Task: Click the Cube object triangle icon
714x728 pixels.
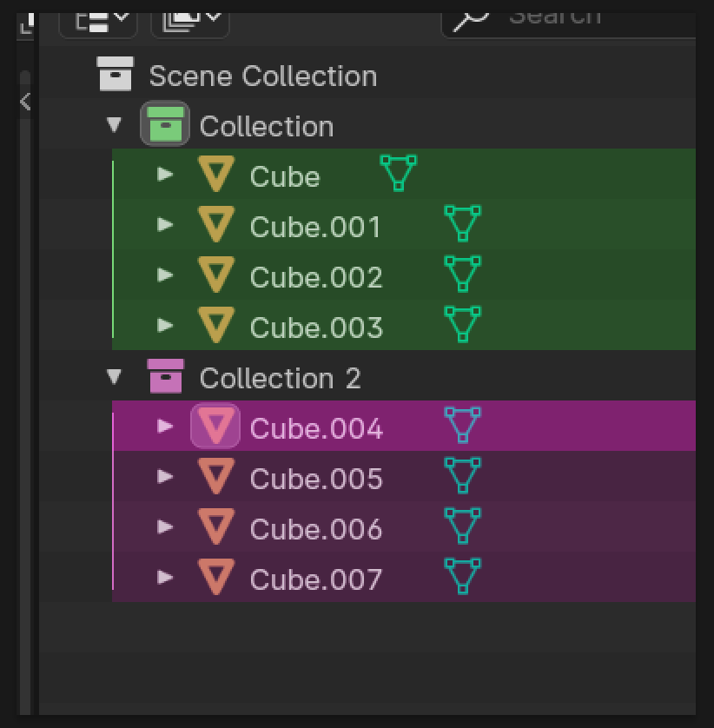Action: pyautogui.click(x=216, y=174)
